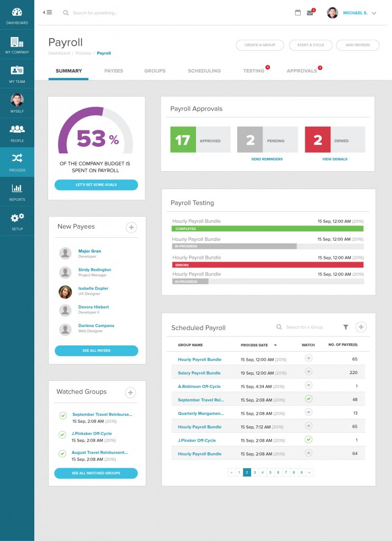Click the calendar icon in top bar
Viewport: 392px width, 541px height.
coord(297,13)
